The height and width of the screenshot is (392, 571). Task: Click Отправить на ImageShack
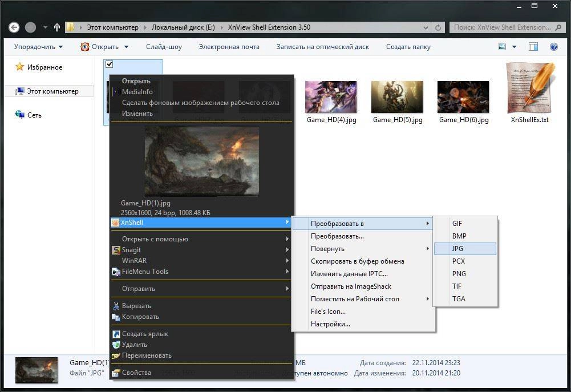pyautogui.click(x=363, y=286)
